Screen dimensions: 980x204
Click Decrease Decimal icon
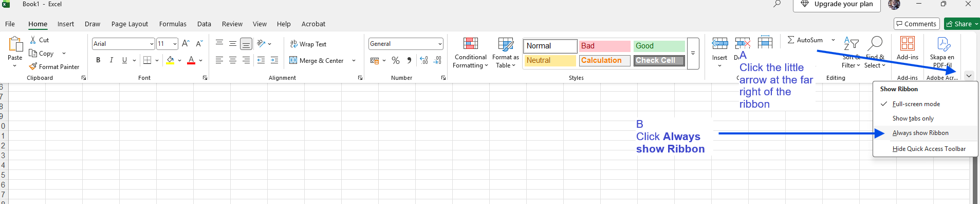(437, 60)
